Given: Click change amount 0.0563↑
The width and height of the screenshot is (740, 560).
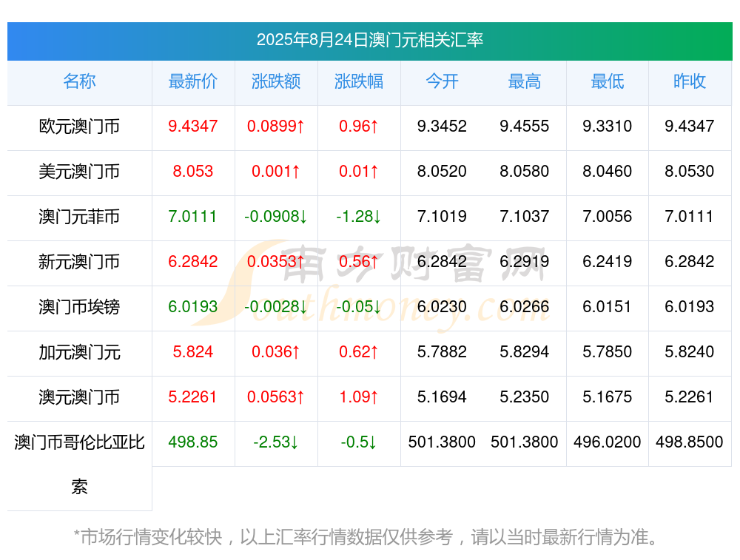Looking at the screenshot, I should (276, 397).
